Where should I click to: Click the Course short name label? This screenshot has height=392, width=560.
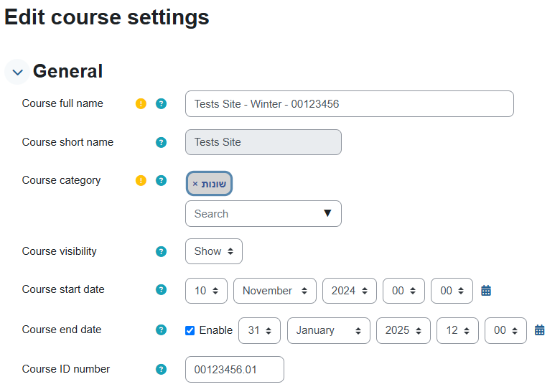[x=68, y=142]
